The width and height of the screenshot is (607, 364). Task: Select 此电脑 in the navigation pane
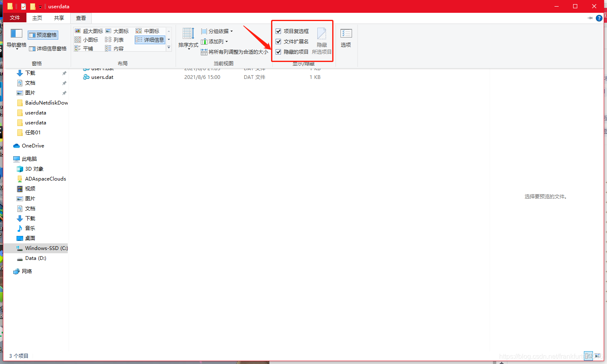pyautogui.click(x=29, y=159)
